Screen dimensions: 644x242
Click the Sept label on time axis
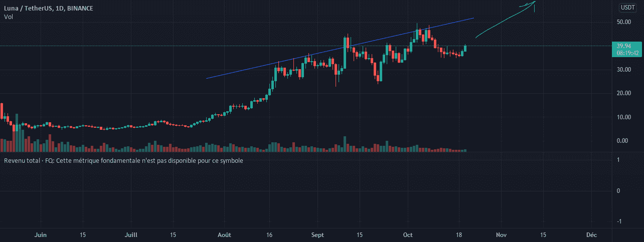pos(318,234)
